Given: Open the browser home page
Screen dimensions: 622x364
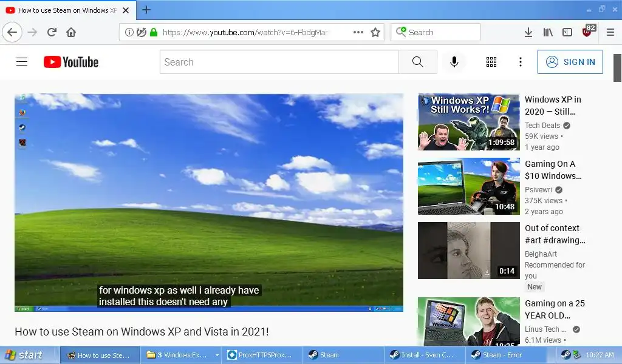Looking at the screenshot, I should (71, 32).
